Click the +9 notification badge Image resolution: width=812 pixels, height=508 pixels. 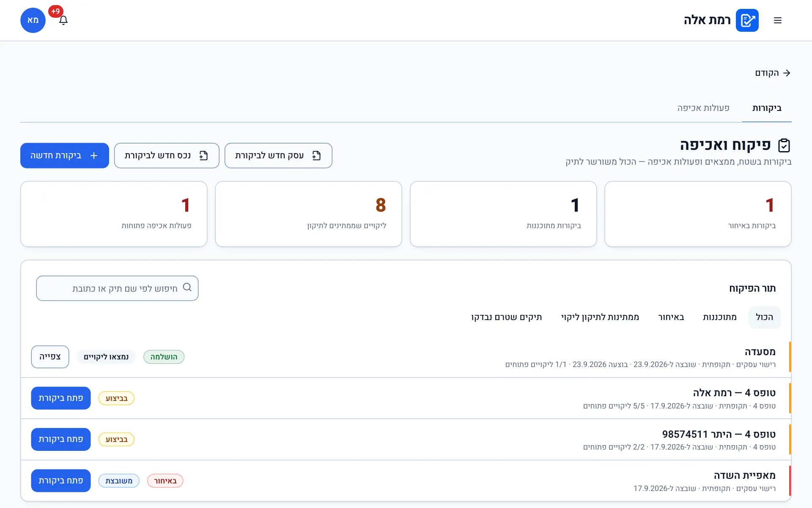(56, 11)
